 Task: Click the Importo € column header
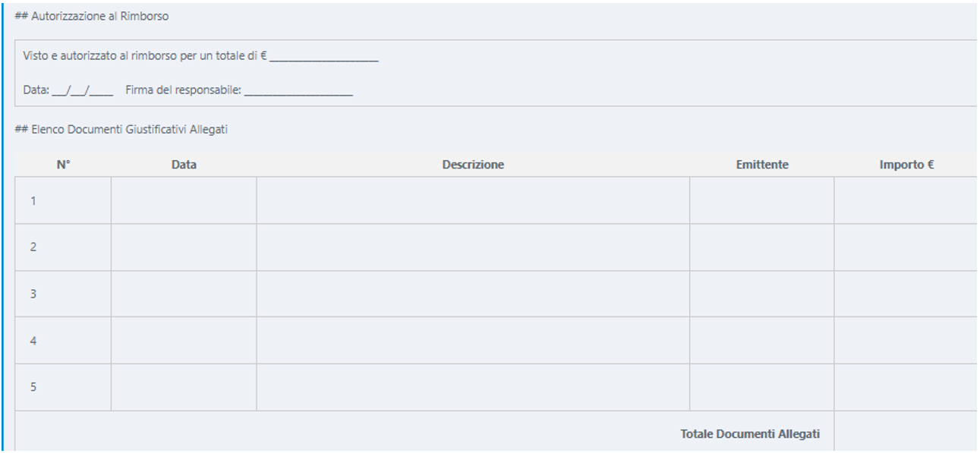[906, 165]
